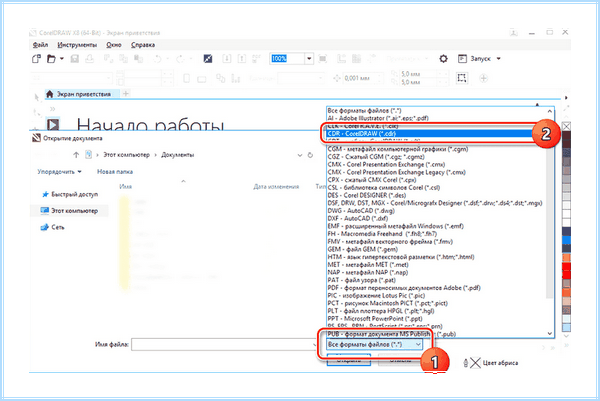Image resolution: width=600 pixels, height=401 pixels.
Task: Click the refresh icon in address bar
Action: (x=310, y=155)
